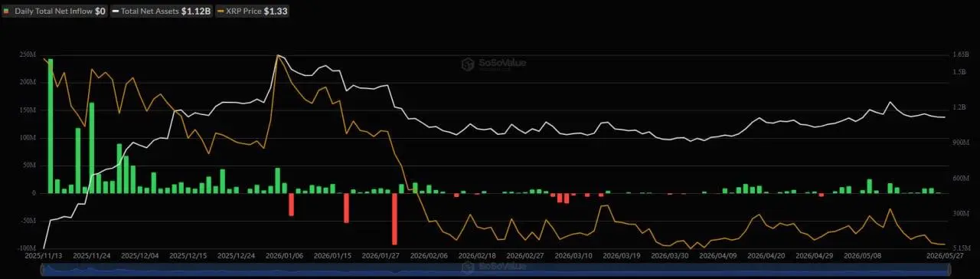Image resolution: width=980 pixels, height=279 pixels.
Task: Click the x-axis date label 2026/03/10
Action: pos(574,255)
